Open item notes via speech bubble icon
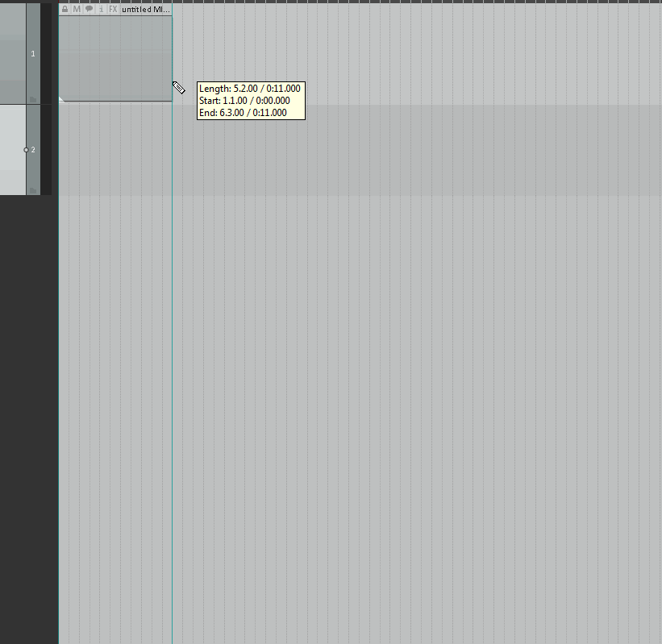The height and width of the screenshot is (644, 662). click(x=89, y=9)
